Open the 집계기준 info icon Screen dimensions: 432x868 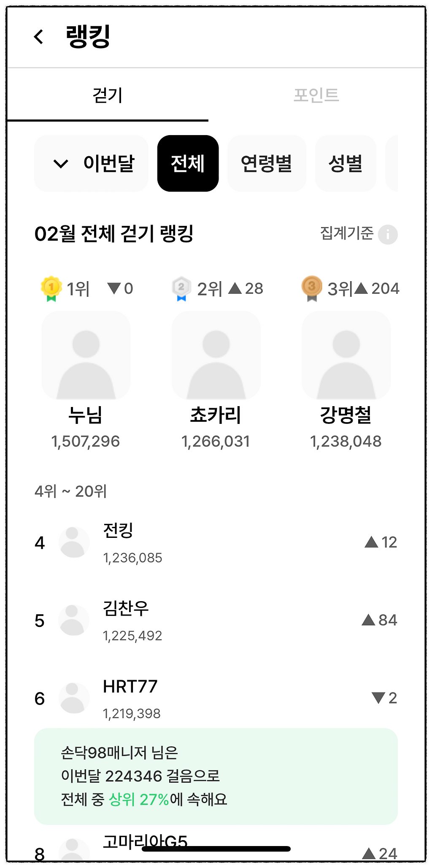coord(388,234)
